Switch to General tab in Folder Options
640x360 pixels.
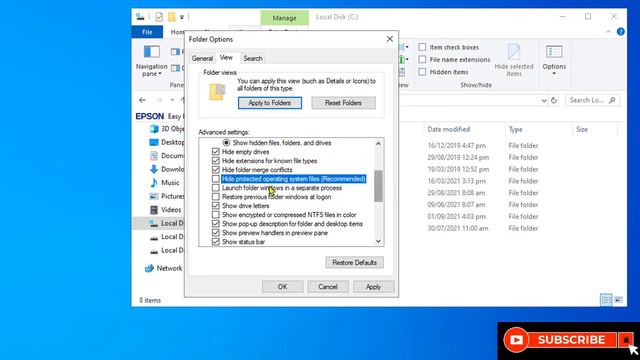coord(202,58)
